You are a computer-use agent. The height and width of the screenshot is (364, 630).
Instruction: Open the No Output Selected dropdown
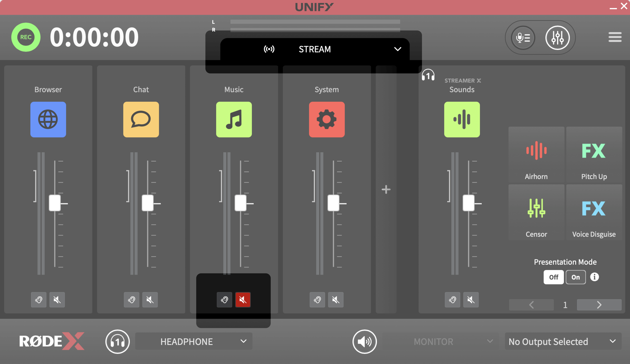[x=563, y=341]
